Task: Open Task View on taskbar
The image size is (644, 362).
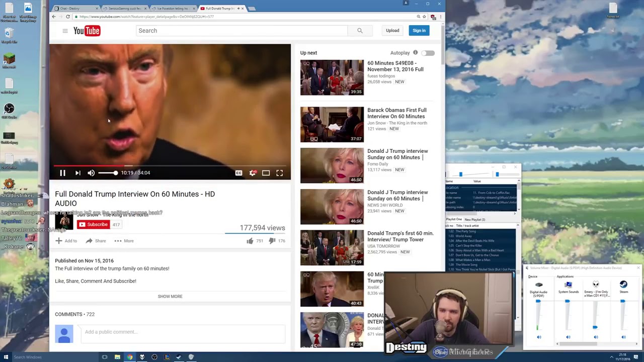Action: [105, 357]
